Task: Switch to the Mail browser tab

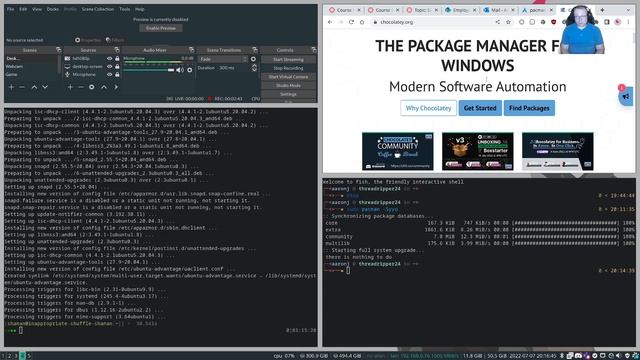Action: click(500, 10)
